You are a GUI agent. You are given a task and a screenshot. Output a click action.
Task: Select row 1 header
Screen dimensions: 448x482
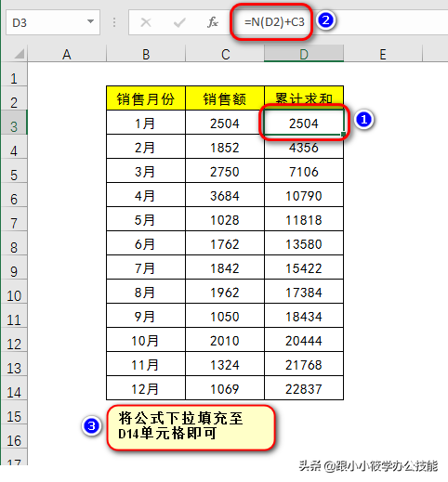pyautogui.click(x=14, y=74)
